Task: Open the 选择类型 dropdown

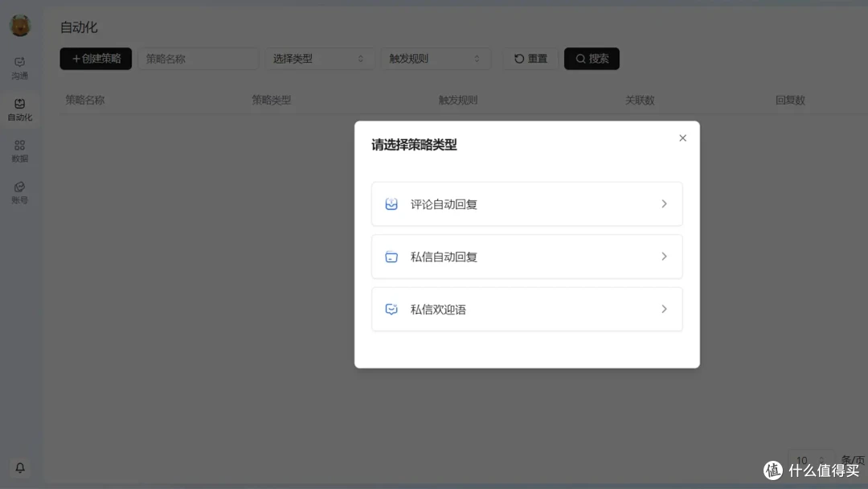Action: (319, 59)
